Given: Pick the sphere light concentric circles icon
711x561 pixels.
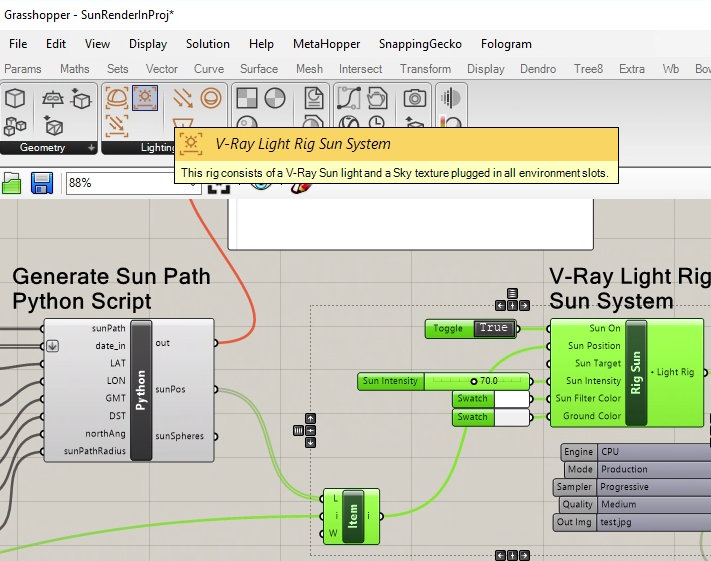Looking at the screenshot, I should (211, 98).
